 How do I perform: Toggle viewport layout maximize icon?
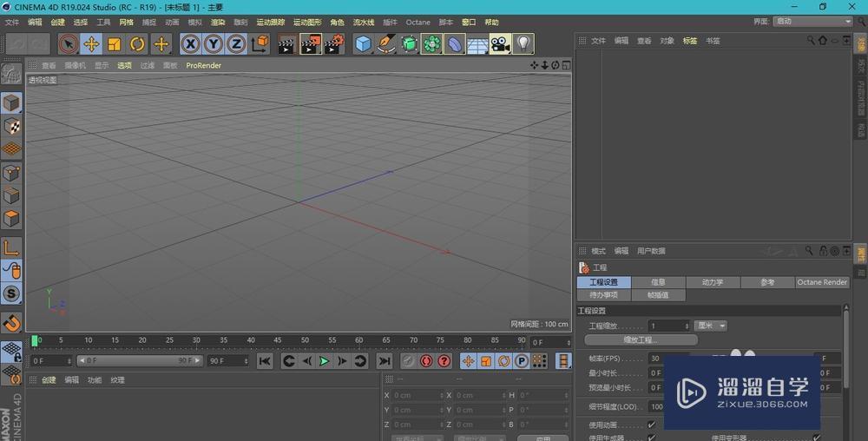click(566, 65)
